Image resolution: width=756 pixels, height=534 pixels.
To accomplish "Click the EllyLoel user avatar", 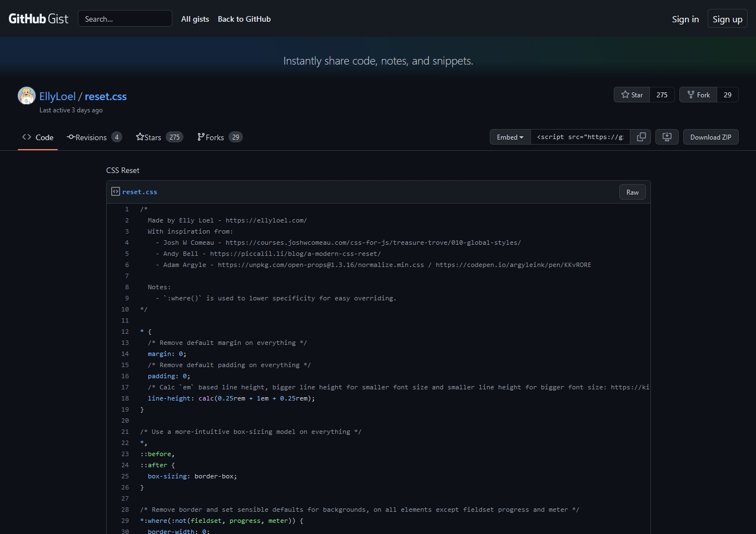I will tap(27, 96).
